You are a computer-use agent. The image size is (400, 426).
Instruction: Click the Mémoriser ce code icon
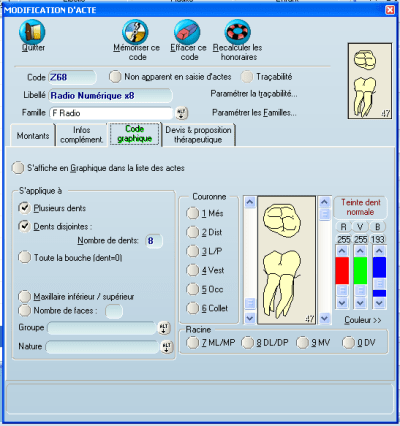pyautogui.click(x=135, y=32)
